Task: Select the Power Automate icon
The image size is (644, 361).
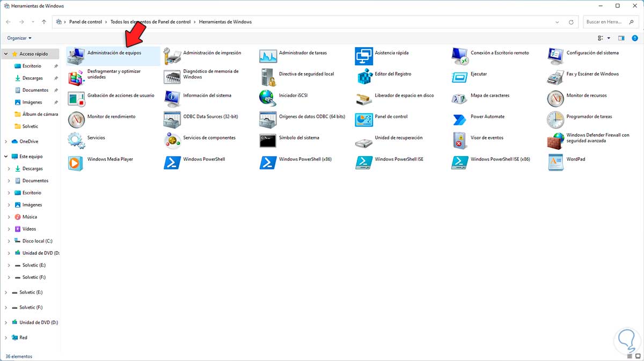Action: 460,119
